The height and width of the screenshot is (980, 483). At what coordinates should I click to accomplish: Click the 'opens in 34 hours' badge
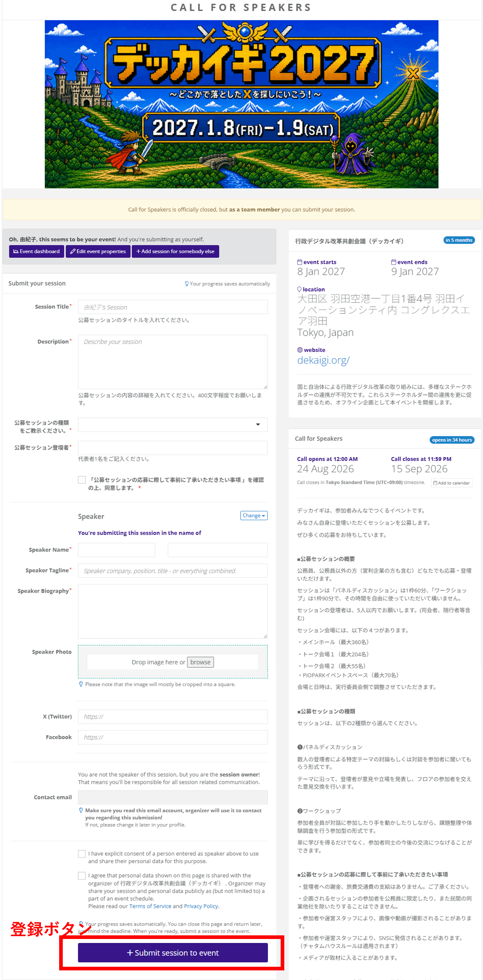tap(452, 440)
